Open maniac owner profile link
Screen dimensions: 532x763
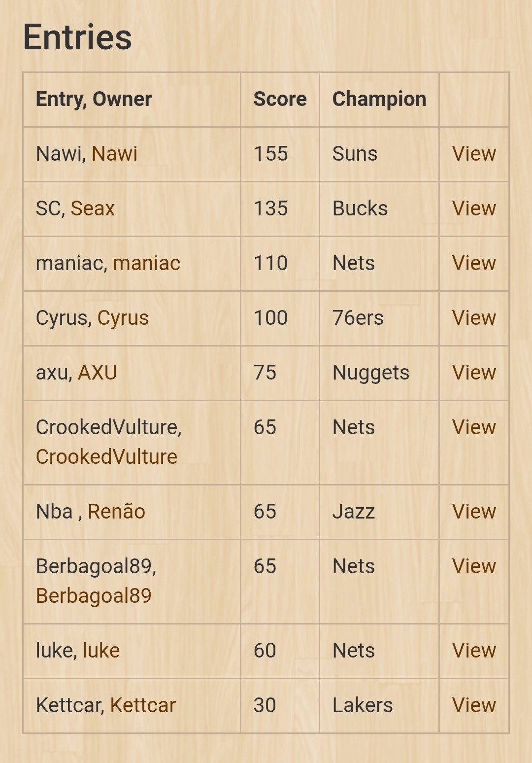(146, 263)
